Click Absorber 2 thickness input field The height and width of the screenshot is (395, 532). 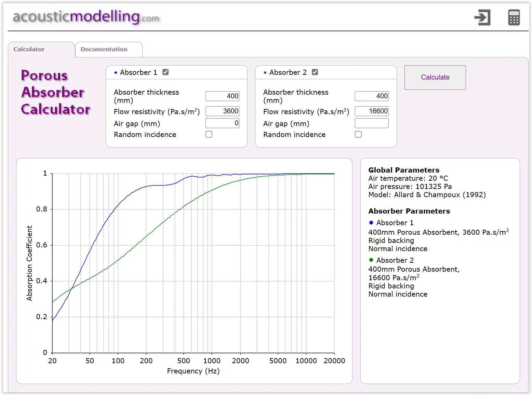point(372,96)
